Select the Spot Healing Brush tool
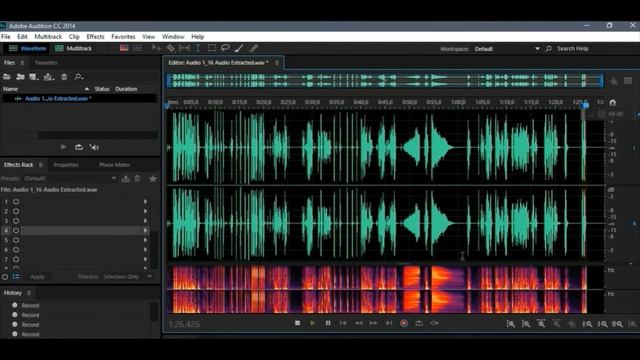 253,48
